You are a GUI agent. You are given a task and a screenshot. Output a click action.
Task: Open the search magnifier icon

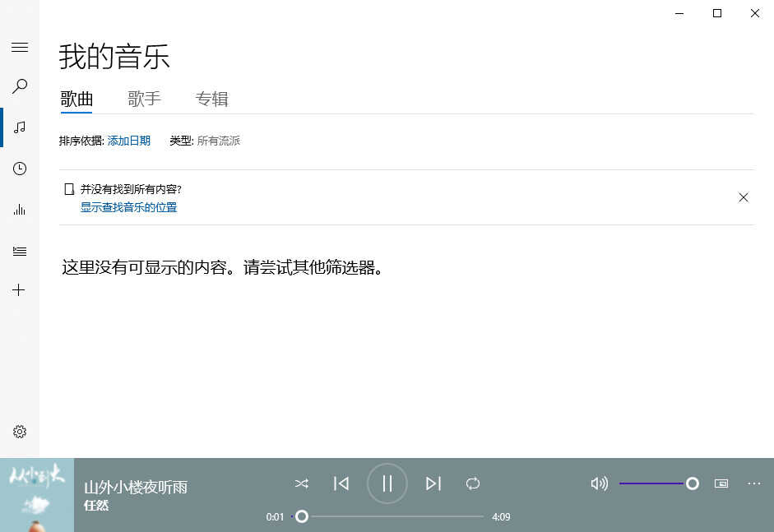(x=20, y=86)
